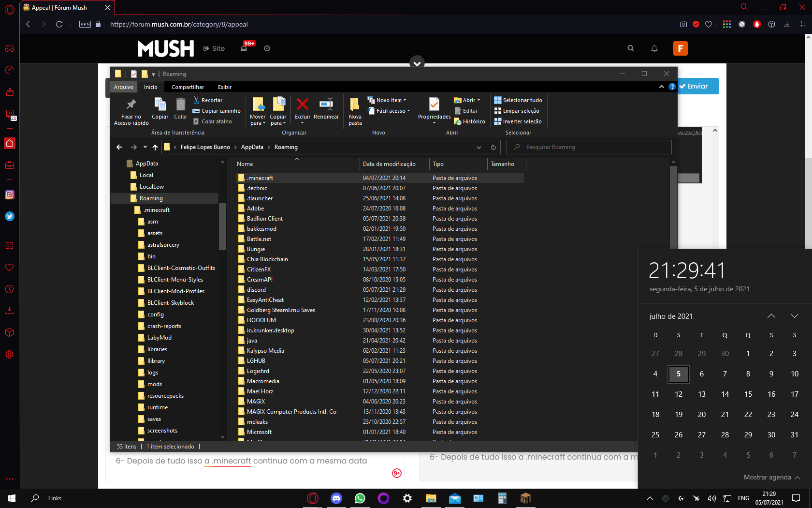Open History clock icon in Opera sidebar
Screen dimensions: 812x508
pos(10,289)
